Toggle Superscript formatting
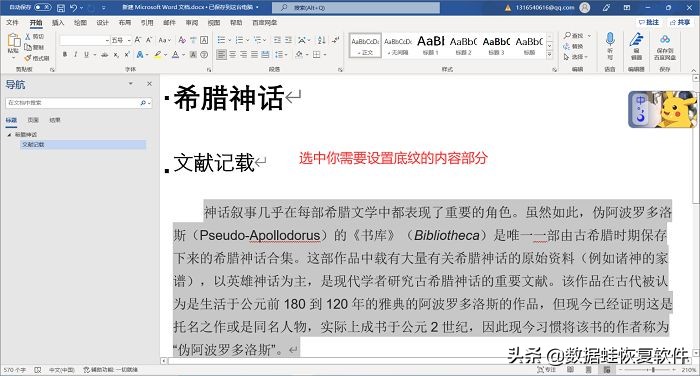Screen dimensions: 700x376 [x=127, y=54]
